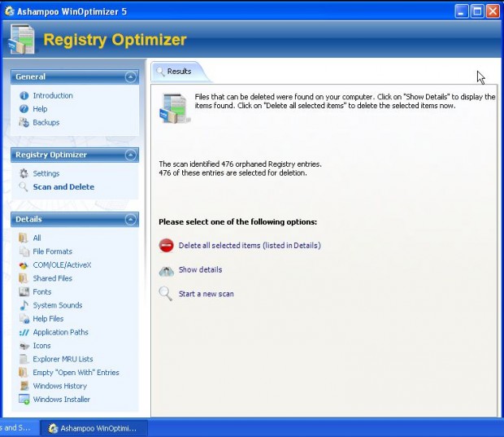This screenshot has width=504, height=437.
Task: Click the Ashampoo WinOptimizer taskbar button
Action: 93,428
